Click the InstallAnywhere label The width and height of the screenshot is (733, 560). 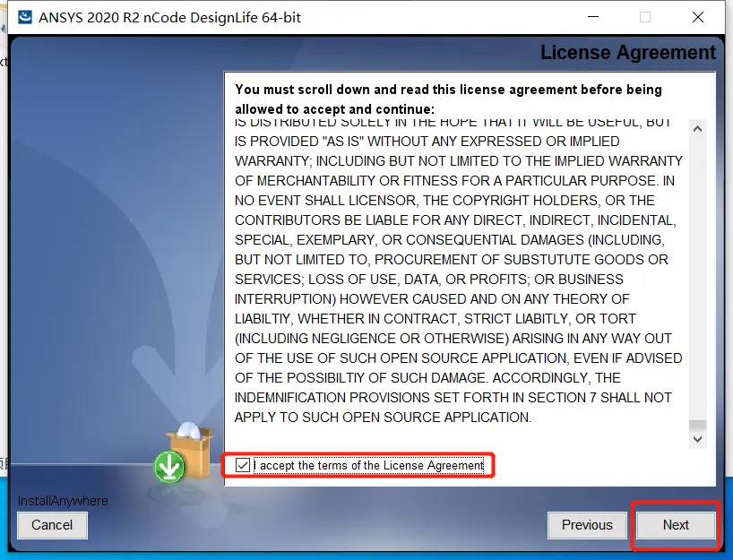[63, 501]
